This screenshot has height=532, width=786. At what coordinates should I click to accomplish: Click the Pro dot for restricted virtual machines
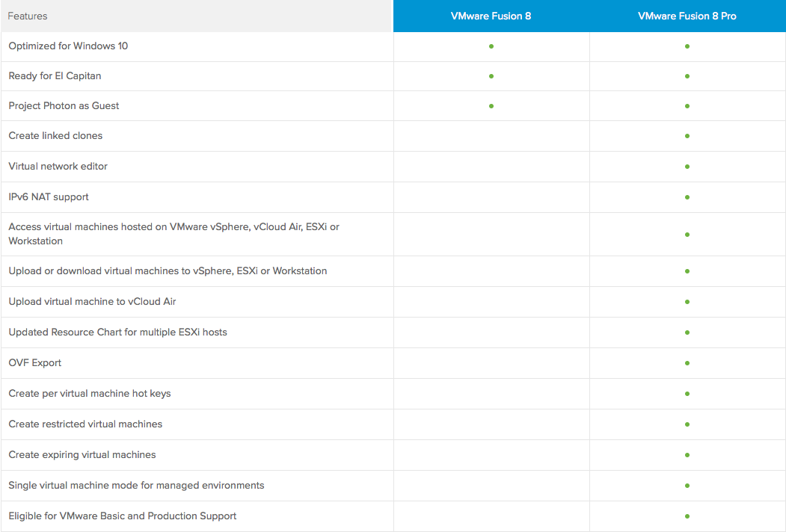pyautogui.click(x=687, y=424)
